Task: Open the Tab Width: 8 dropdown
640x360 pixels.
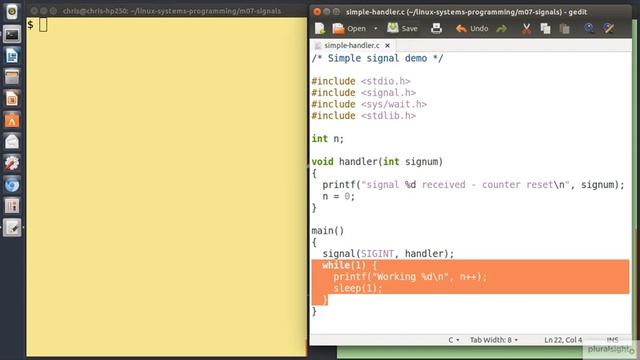Action: click(x=493, y=340)
